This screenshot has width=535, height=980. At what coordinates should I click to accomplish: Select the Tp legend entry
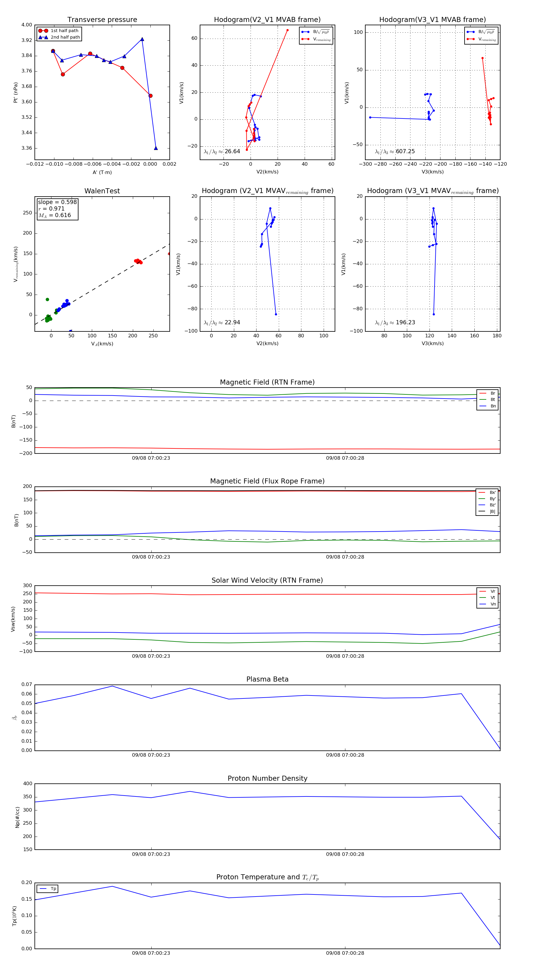(x=48, y=889)
